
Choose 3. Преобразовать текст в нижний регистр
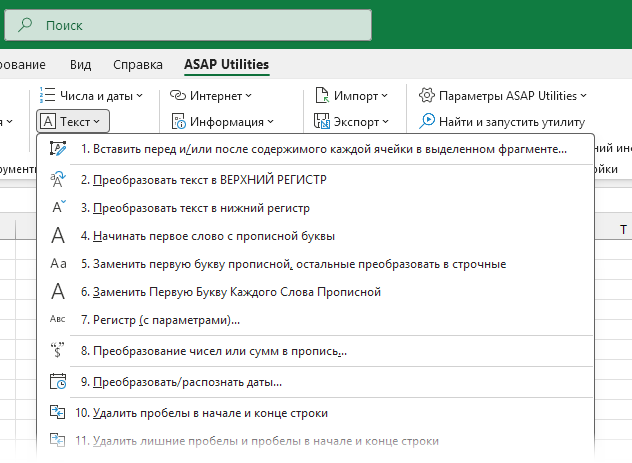click(315, 208)
